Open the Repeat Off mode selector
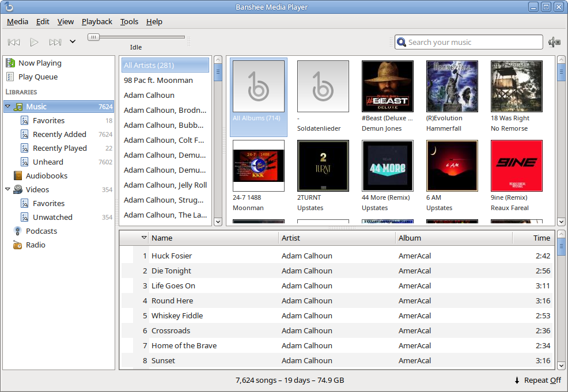Viewport: 568px width, 392px height. pyautogui.click(x=538, y=380)
